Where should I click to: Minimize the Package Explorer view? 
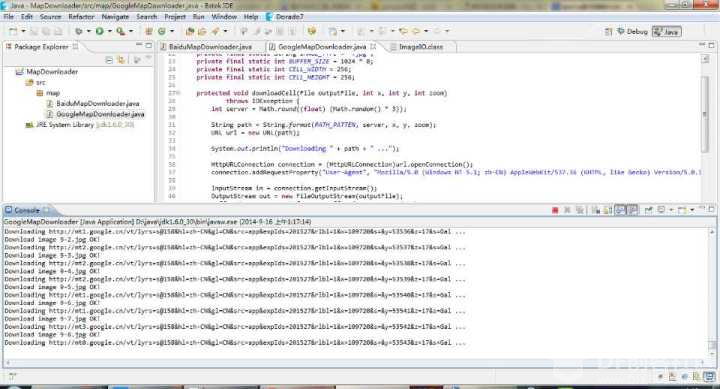pyautogui.click(x=139, y=45)
